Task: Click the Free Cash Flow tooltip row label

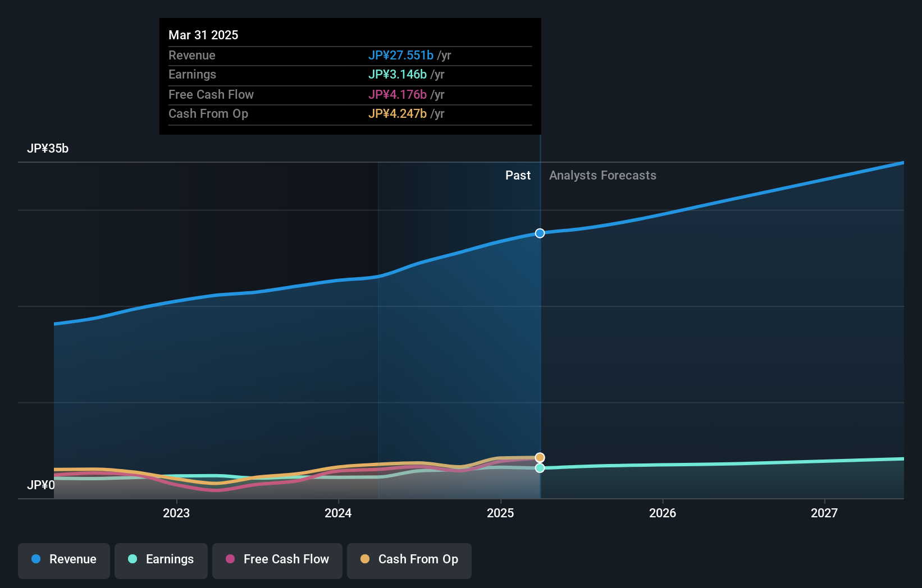Action: coord(211,94)
